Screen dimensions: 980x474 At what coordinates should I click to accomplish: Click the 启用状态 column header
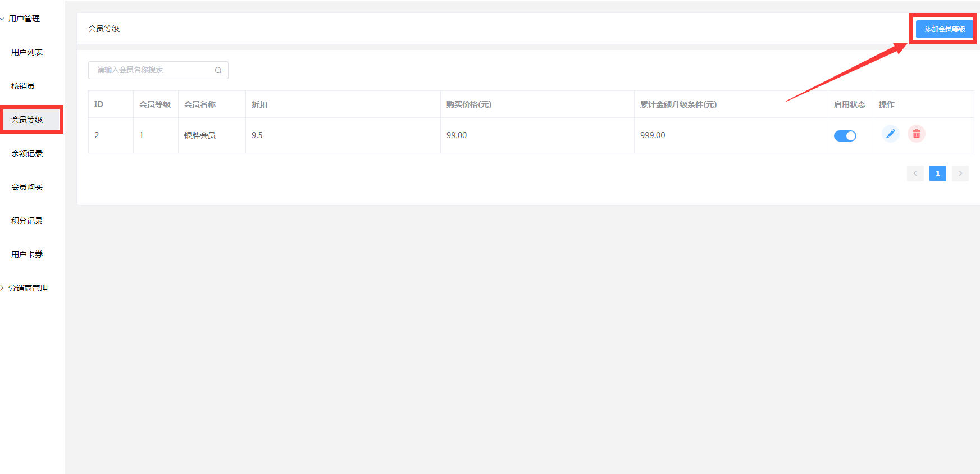[850, 104]
